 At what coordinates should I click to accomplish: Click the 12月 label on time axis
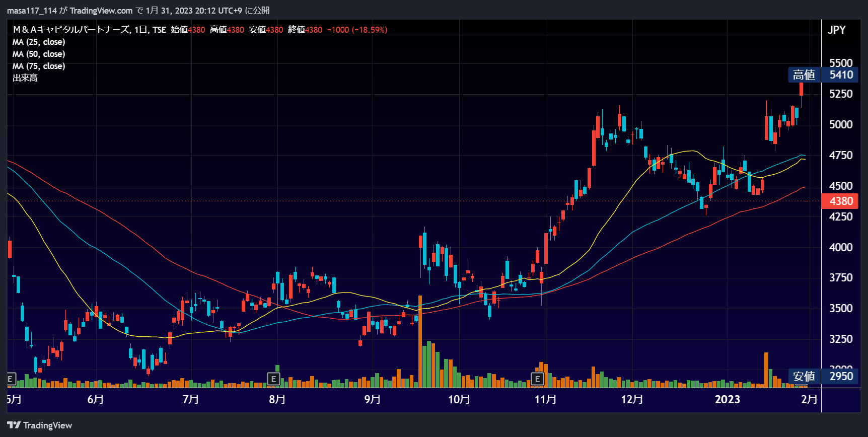point(632,399)
